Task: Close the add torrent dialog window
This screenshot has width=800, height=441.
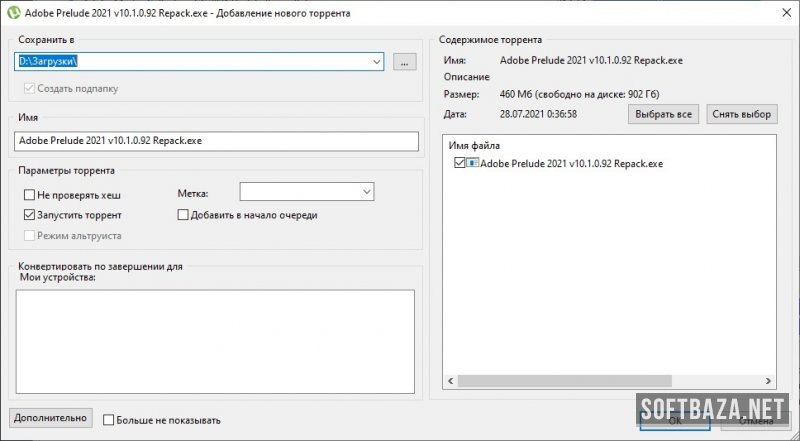Action: 777,12
